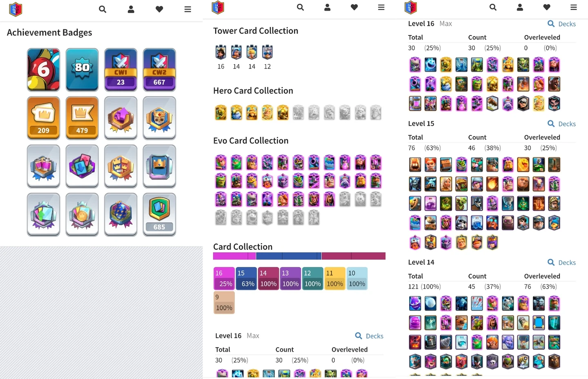Image resolution: width=588 pixels, height=379 pixels.
Task: Open the site logo in the middle header
Action: coord(218,7)
